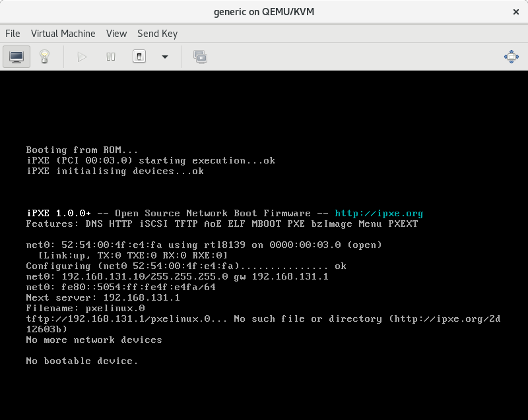The width and height of the screenshot is (528, 420).
Task: Shut down the virtual machine
Action: coord(139,57)
